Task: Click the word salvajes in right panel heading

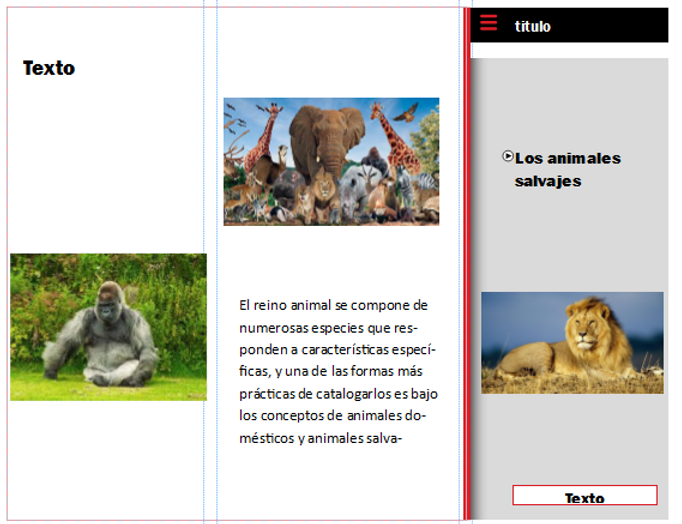Action: click(x=548, y=181)
